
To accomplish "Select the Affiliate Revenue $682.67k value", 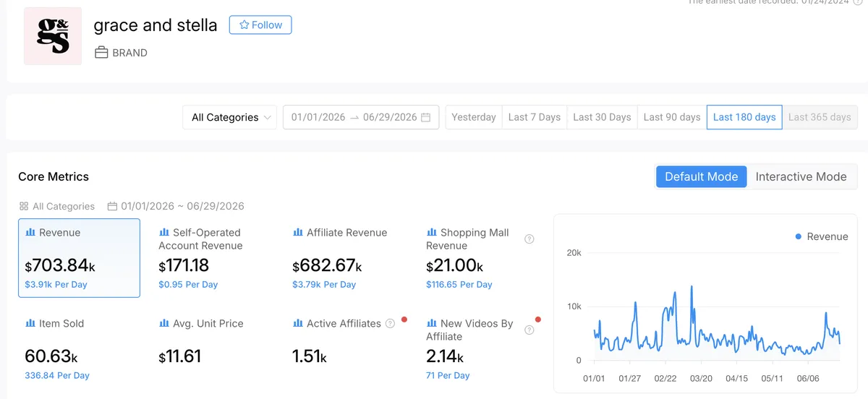I will point(327,266).
